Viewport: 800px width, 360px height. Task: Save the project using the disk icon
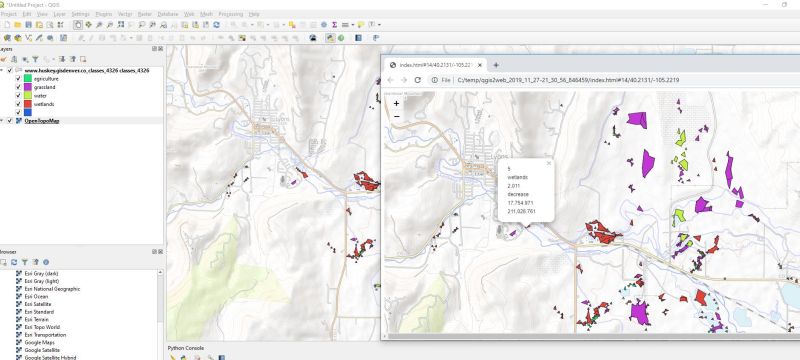coord(28,24)
